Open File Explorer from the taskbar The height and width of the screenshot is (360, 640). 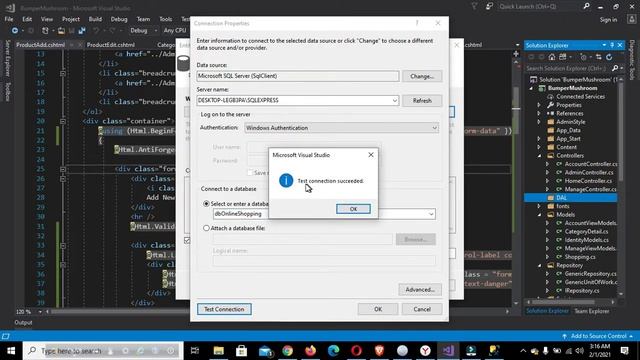pos(218,351)
